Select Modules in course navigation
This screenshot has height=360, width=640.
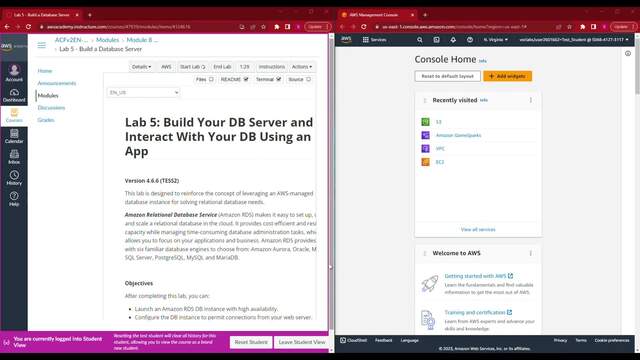click(x=48, y=96)
